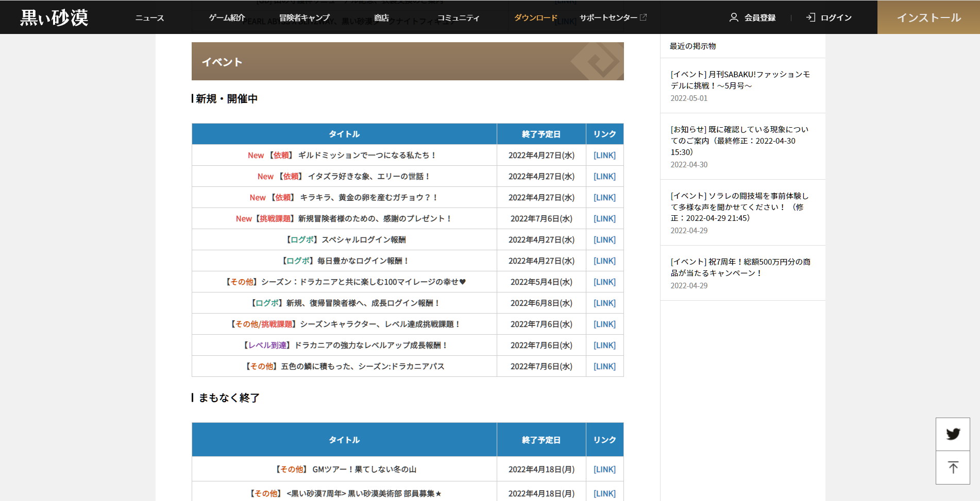Click the 最近の掲示物 sidebar heading

pos(692,46)
